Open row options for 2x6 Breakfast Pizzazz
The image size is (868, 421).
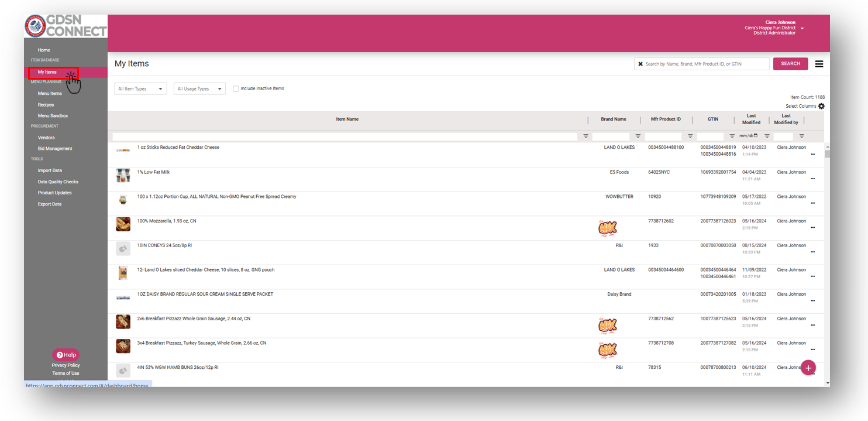(813, 325)
